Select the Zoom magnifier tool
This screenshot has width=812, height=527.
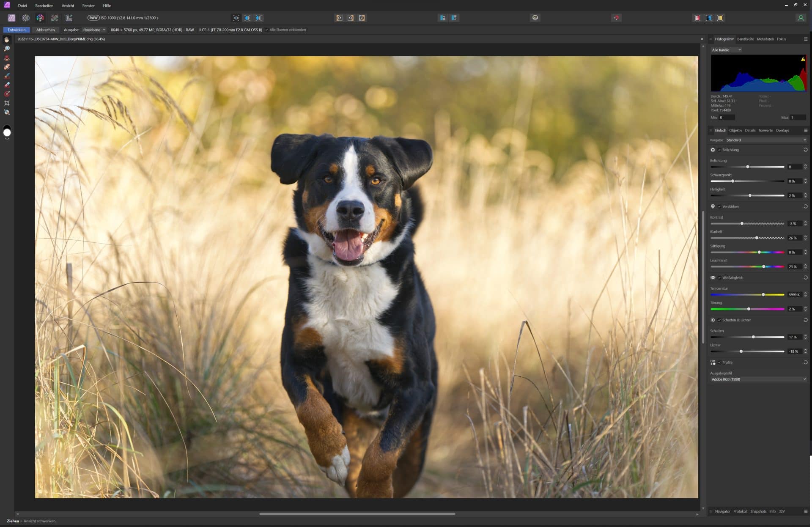(x=7, y=49)
